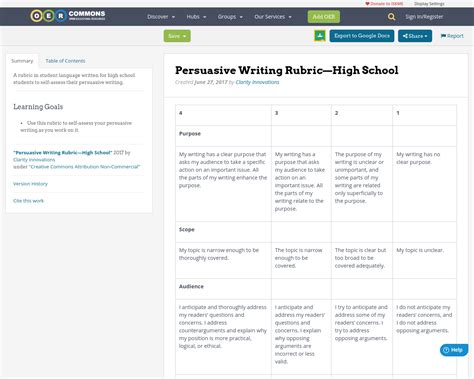Open search with magnifier icon

pos(391,17)
